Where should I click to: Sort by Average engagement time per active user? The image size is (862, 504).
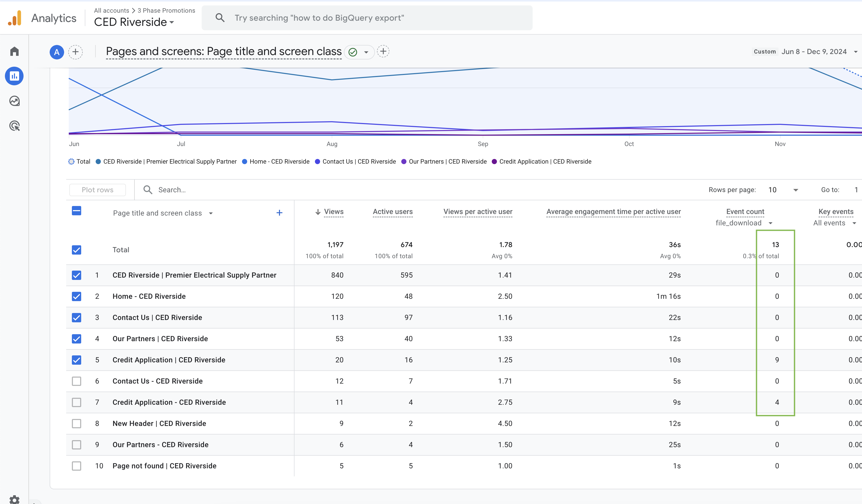pyautogui.click(x=614, y=212)
